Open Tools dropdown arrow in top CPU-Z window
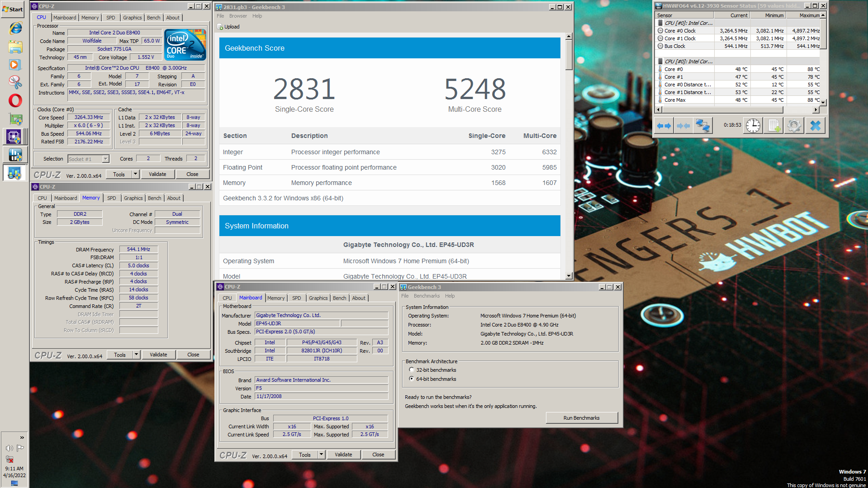Viewport: 868px width, 488px height. [x=135, y=174]
